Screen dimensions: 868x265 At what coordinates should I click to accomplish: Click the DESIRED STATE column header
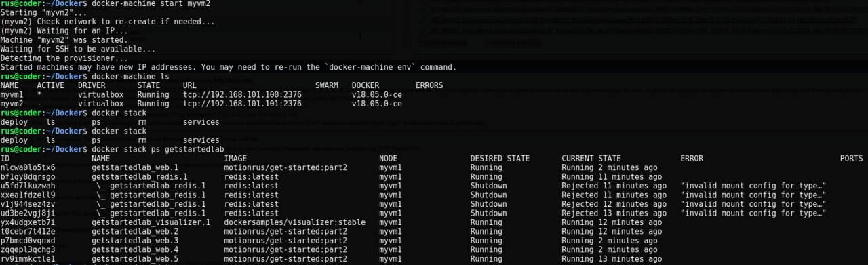click(x=500, y=158)
